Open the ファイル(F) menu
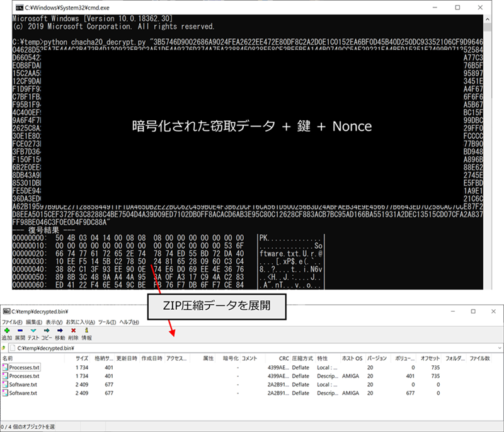This screenshot has width=504, height=432. tap(12, 322)
